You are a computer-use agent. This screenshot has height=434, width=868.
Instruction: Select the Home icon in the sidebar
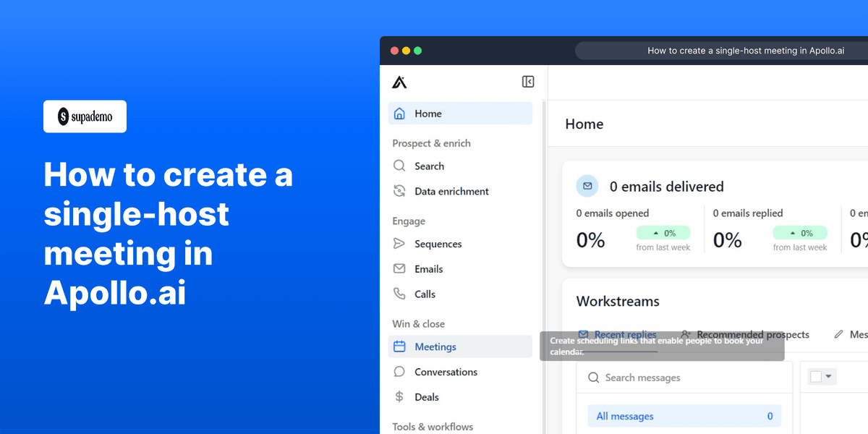(x=399, y=114)
